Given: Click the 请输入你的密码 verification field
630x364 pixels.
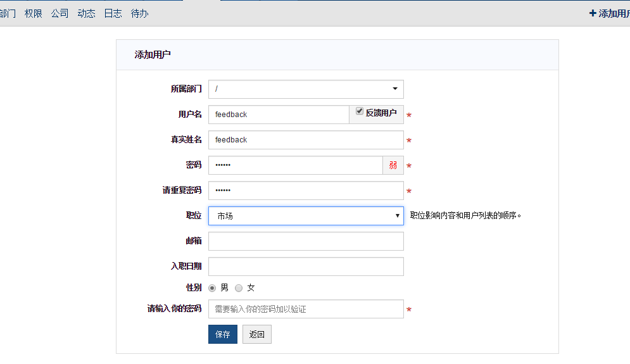Looking at the screenshot, I should 306,309.
